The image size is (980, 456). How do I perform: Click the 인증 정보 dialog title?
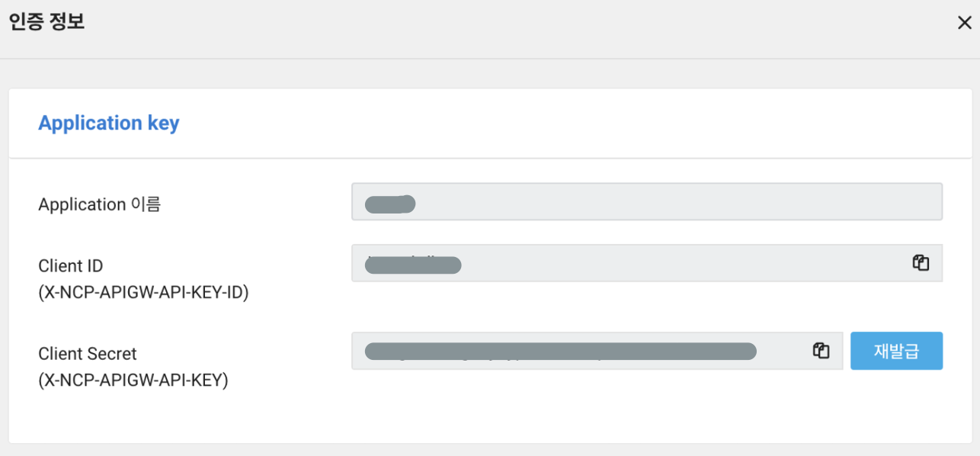[46, 21]
